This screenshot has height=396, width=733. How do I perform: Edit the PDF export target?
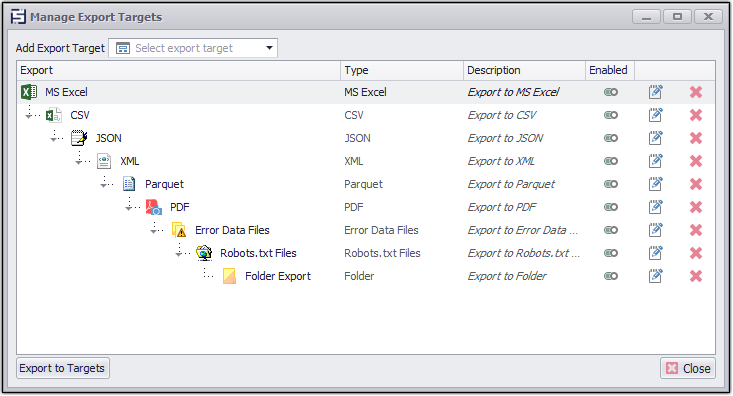tap(655, 207)
